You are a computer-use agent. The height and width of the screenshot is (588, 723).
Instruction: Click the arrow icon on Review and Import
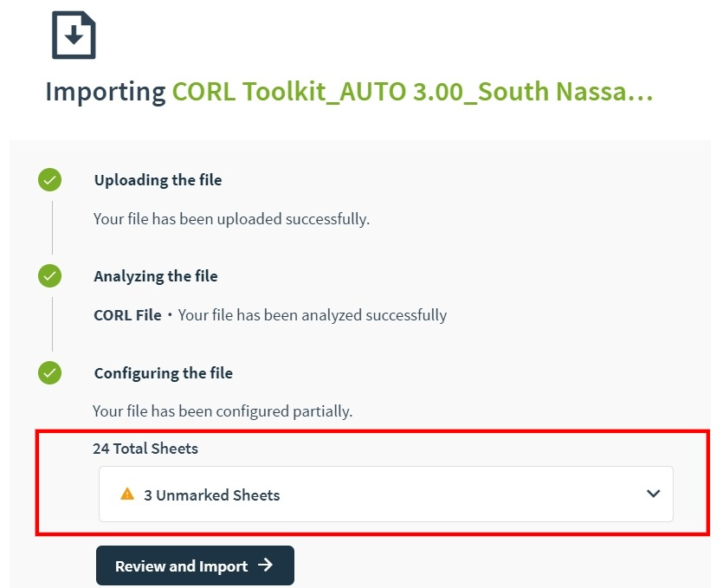tap(265, 565)
